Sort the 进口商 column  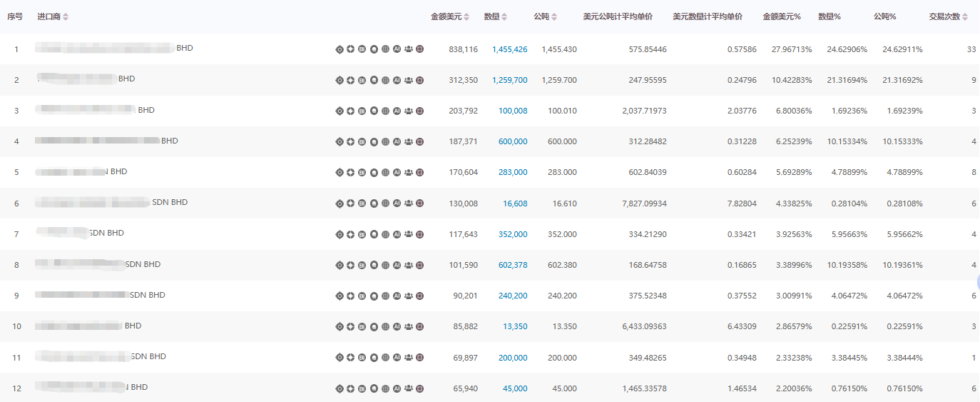pos(66,16)
